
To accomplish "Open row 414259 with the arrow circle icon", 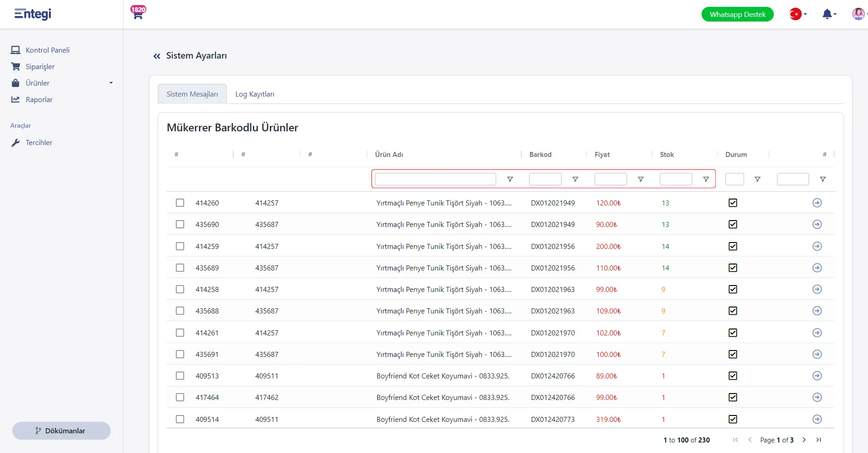I will click(x=817, y=246).
